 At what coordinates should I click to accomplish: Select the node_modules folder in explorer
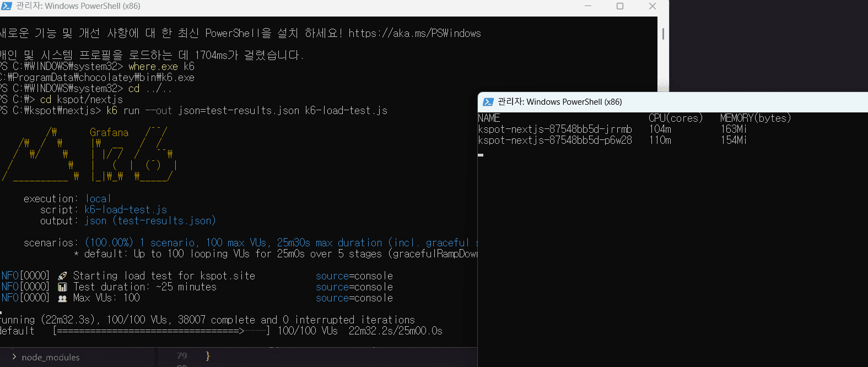(x=50, y=357)
